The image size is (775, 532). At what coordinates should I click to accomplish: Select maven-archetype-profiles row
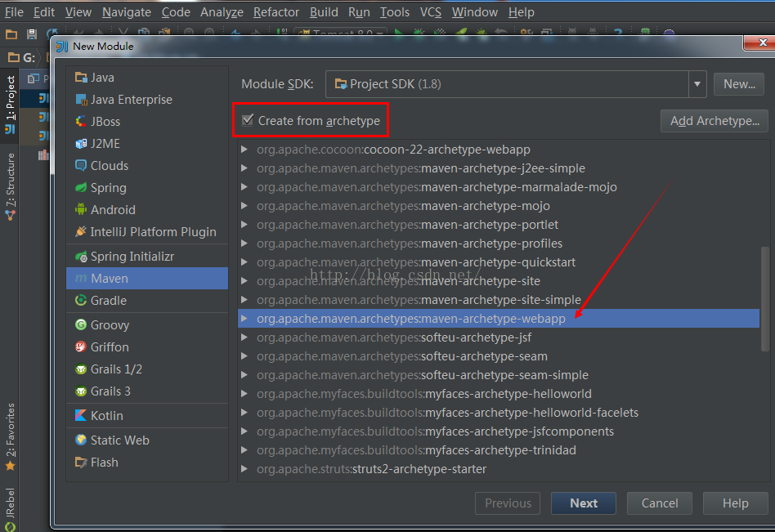[498, 243]
